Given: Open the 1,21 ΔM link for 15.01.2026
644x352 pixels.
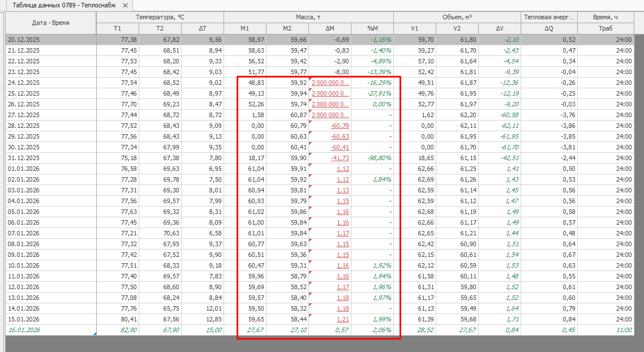Looking at the screenshot, I should (x=342, y=319).
